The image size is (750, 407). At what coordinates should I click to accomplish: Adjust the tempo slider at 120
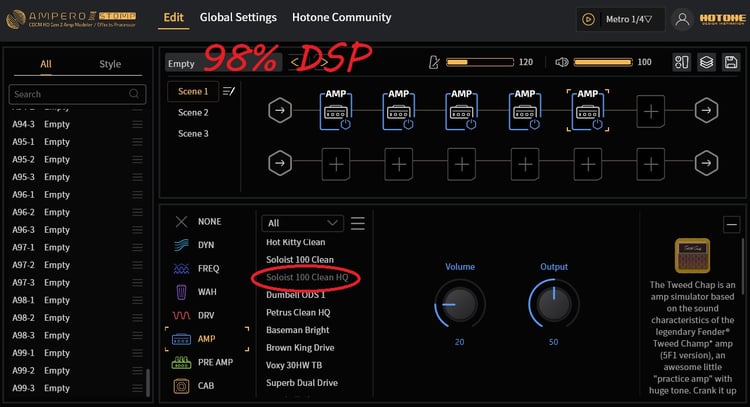(x=480, y=62)
